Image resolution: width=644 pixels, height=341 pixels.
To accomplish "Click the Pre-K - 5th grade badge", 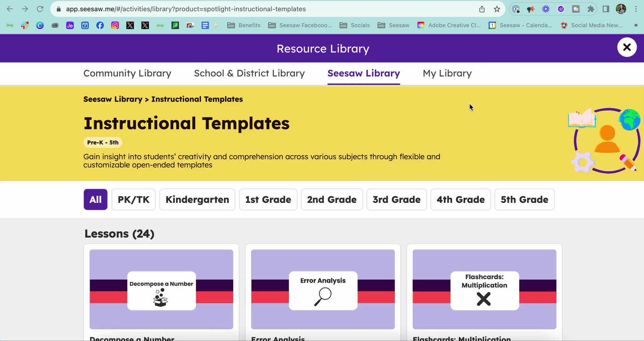I will (x=103, y=143).
